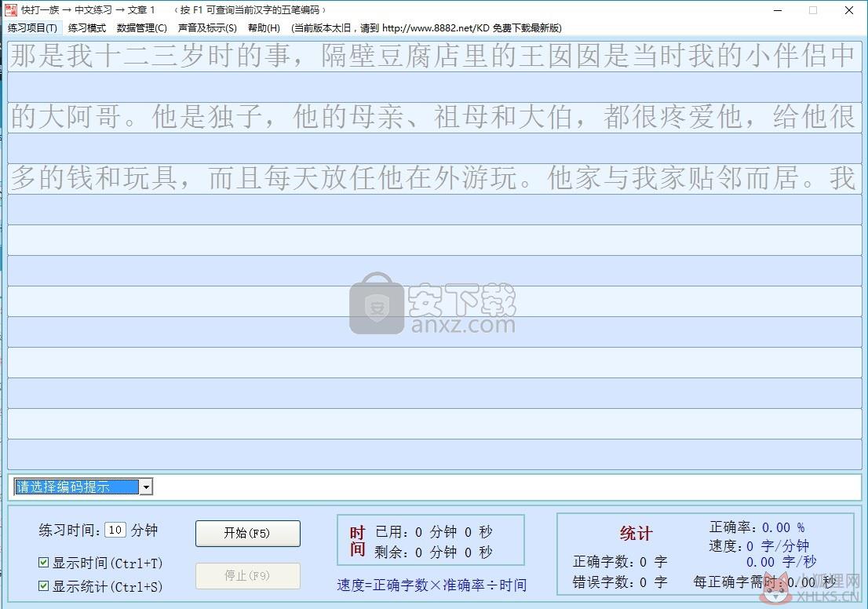Open the 练习模式 menu
868x609 pixels.
(x=86, y=27)
